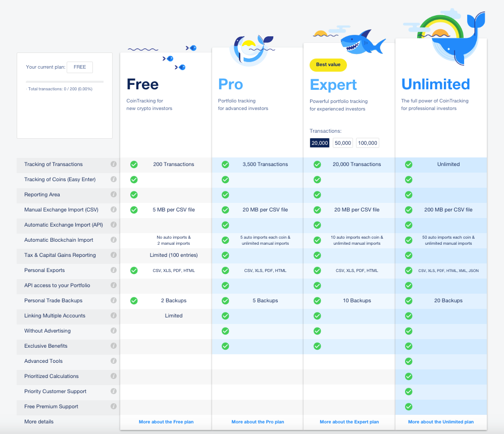504x434 pixels.
Task: Click info icon for Manual Exchange Import (CSV)
Action: click(114, 209)
